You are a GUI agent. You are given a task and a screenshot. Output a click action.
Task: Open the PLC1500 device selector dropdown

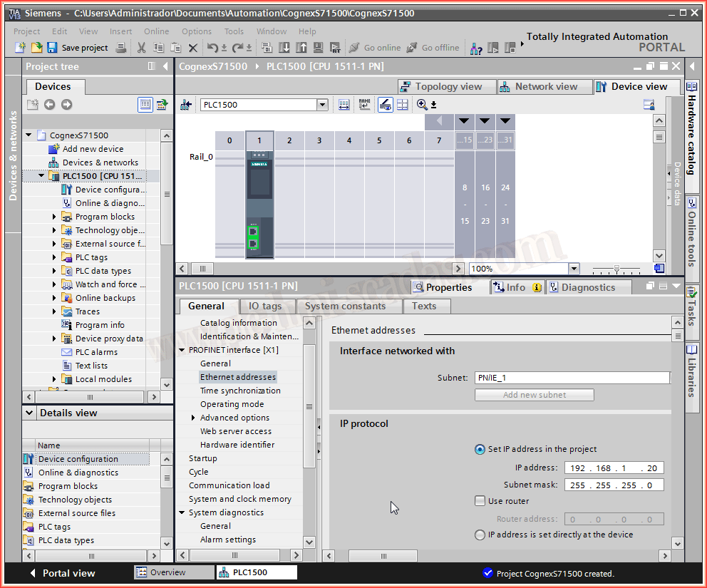pyautogui.click(x=322, y=105)
